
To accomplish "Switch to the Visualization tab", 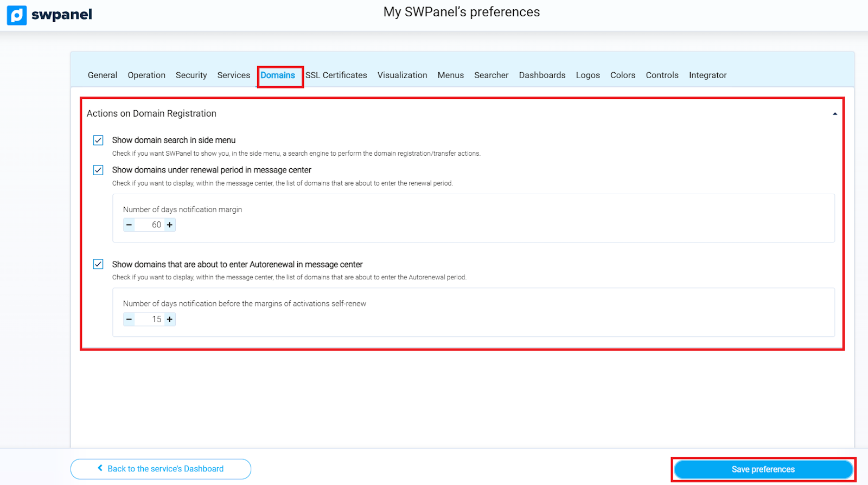I will [402, 75].
